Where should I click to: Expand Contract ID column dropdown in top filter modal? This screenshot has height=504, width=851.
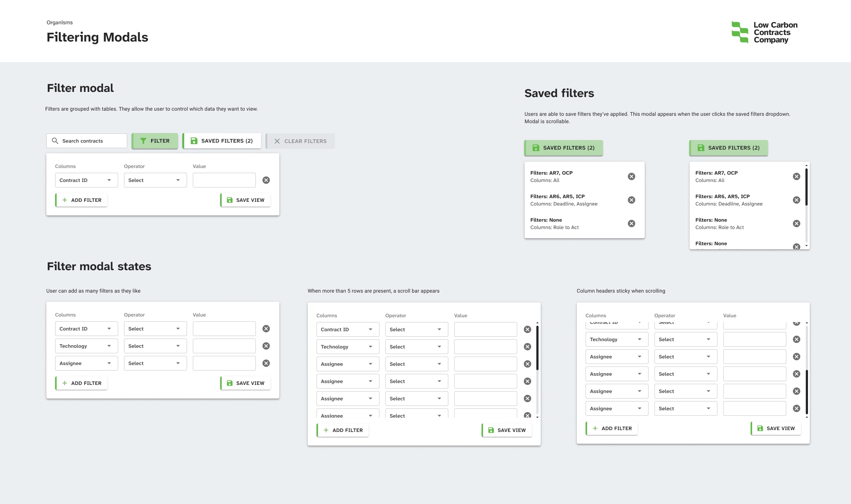pyautogui.click(x=86, y=180)
